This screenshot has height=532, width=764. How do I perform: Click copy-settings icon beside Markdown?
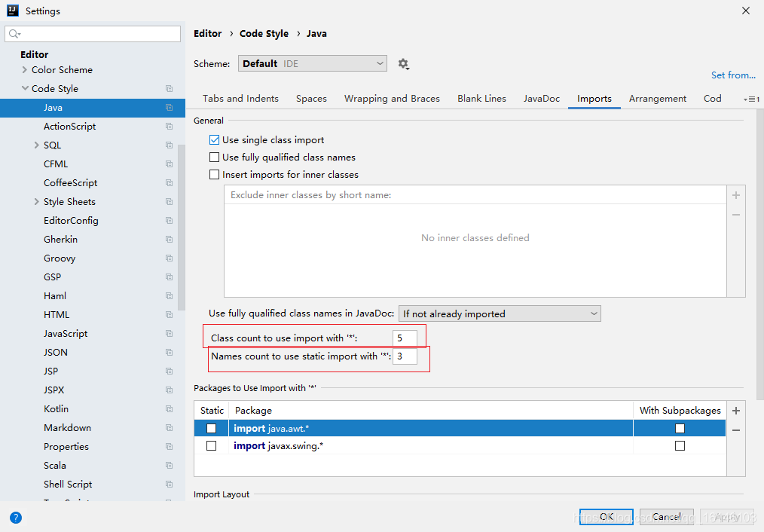[169, 428]
